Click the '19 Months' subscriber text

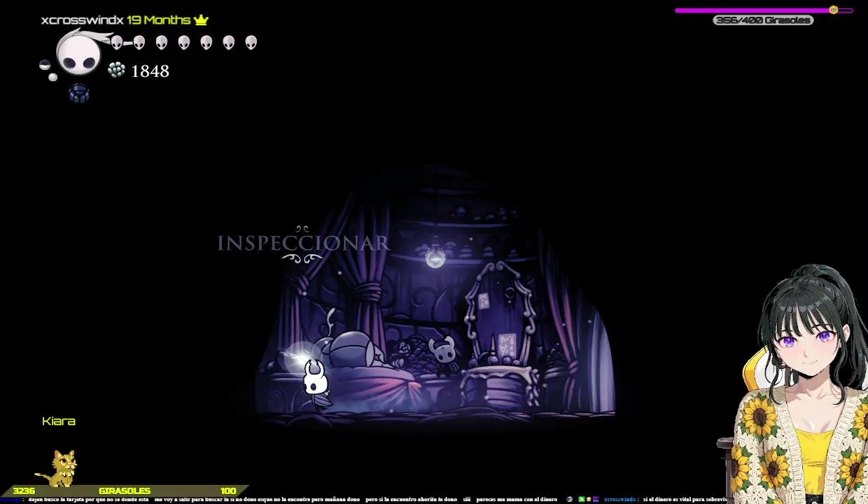[158, 20]
